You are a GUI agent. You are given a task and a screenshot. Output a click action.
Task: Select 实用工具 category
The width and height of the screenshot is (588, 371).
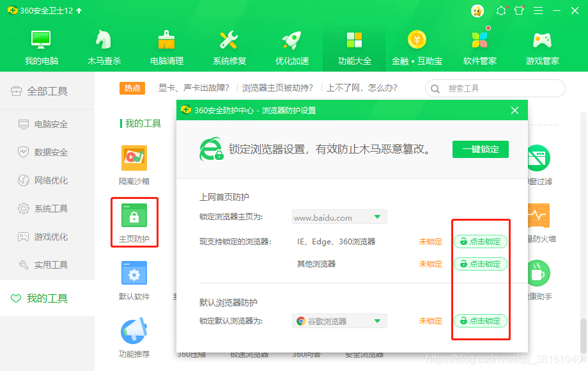(x=47, y=265)
